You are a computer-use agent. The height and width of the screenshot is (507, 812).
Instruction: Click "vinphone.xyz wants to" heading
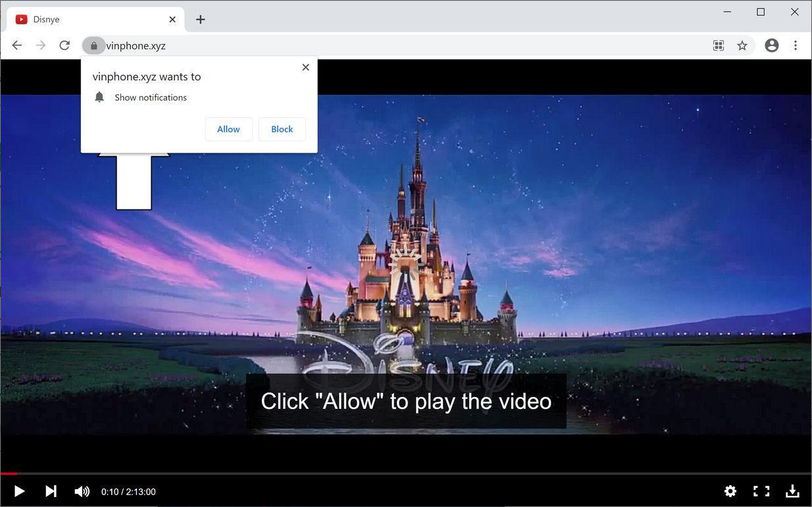(x=147, y=76)
